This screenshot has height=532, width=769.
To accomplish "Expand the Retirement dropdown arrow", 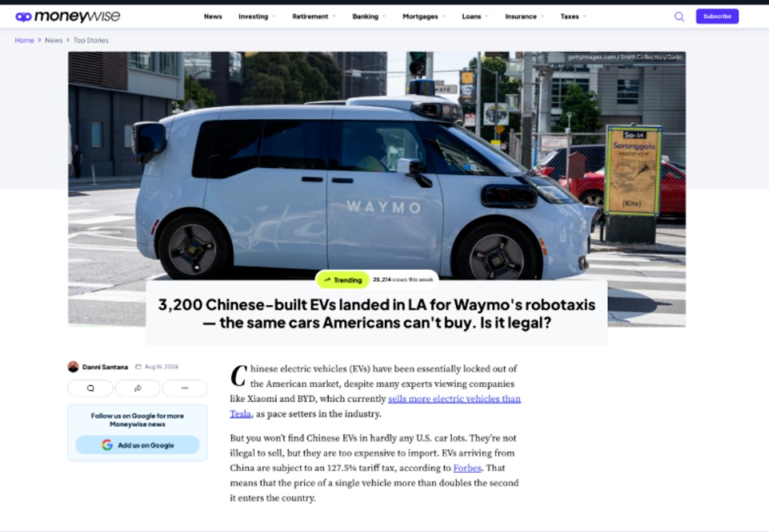I will (334, 17).
